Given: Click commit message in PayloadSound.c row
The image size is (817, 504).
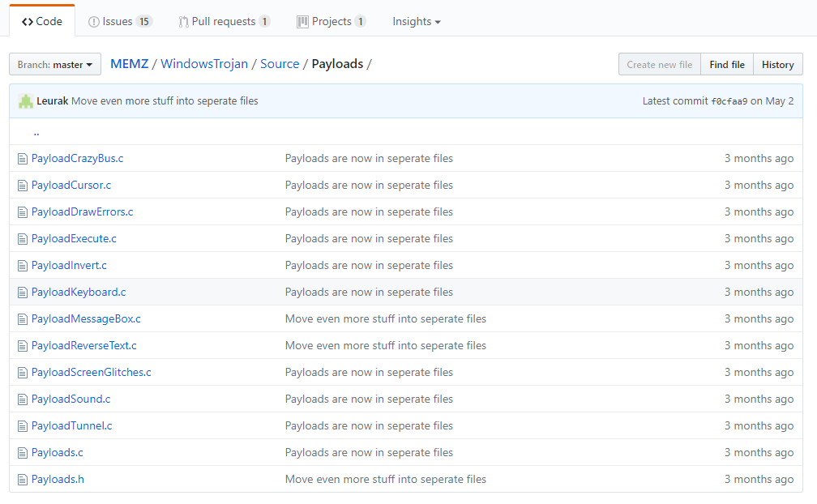Looking at the screenshot, I should 369,399.
